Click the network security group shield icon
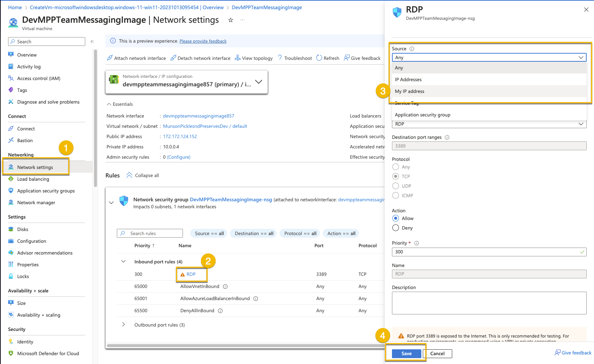This screenshot has height=364, width=594. pyautogui.click(x=124, y=201)
